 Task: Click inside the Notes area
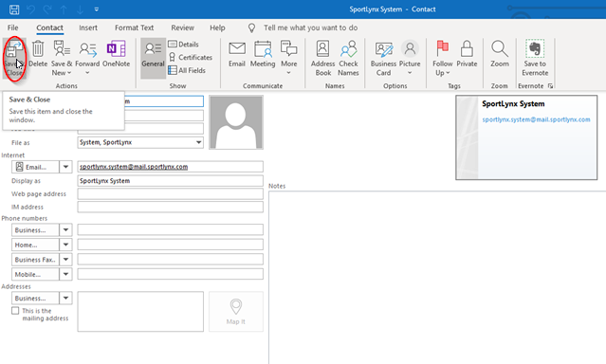click(437, 277)
